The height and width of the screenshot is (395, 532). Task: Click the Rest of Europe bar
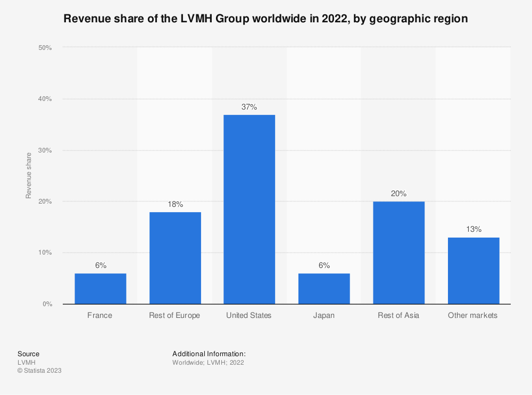pos(175,258)
